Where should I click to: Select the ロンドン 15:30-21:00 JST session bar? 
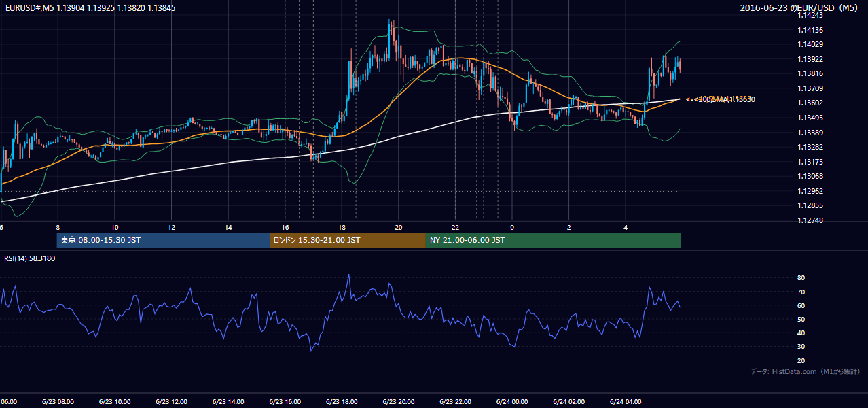(348, 240)
